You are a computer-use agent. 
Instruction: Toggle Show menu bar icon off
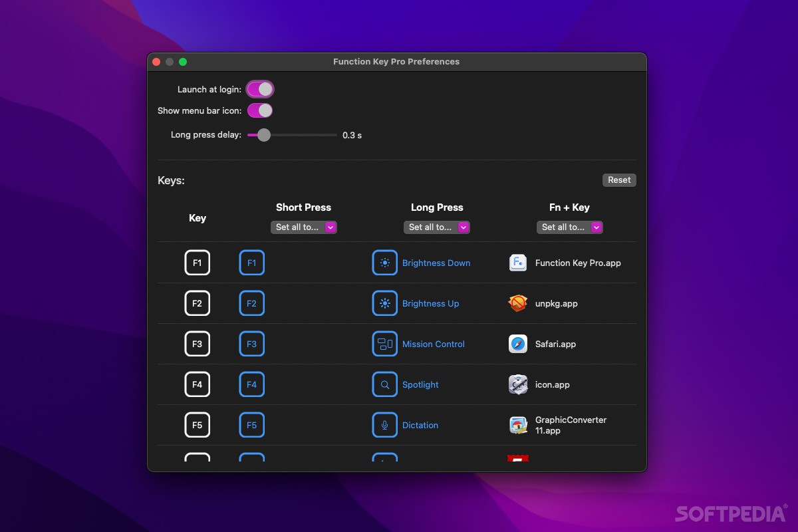point(259,110)
